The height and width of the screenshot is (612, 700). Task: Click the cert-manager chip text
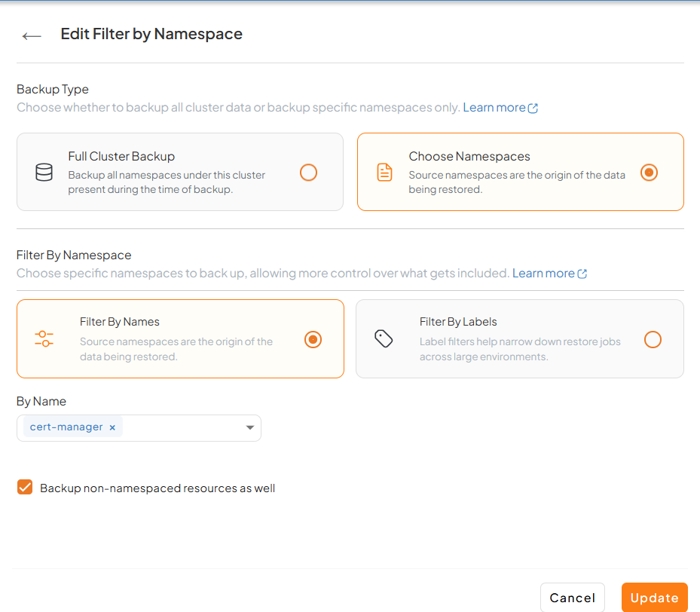pyautogui.click(x=66, y=427)
